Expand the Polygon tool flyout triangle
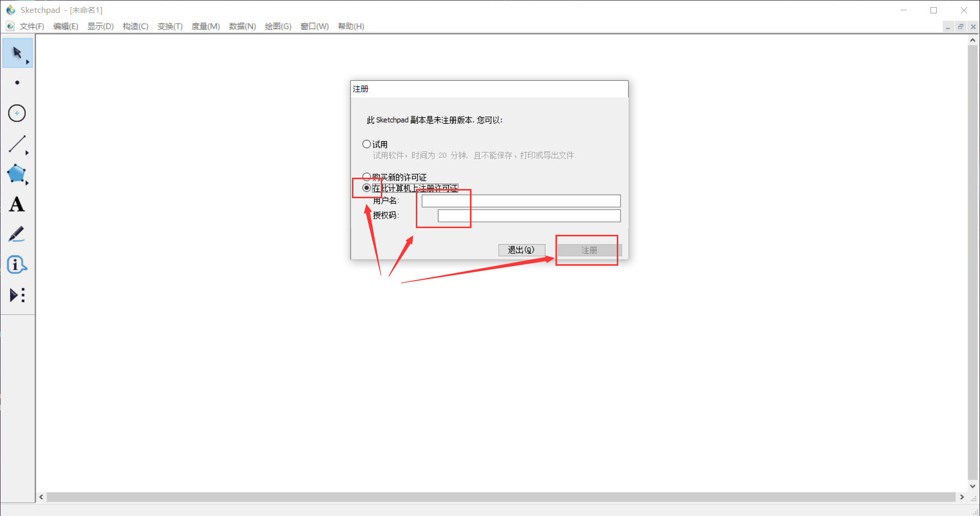 [27, 183]
